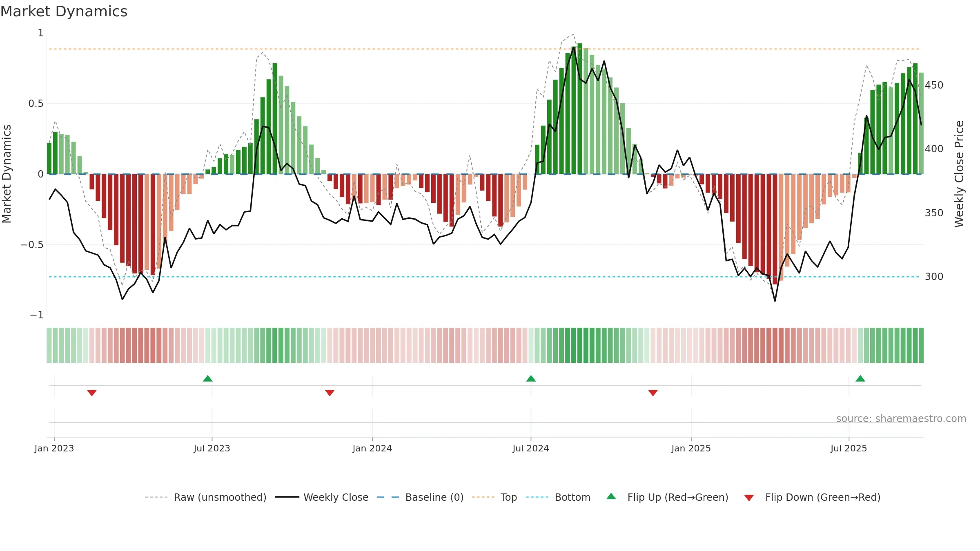Click the green flip-up triangle after Jul 2025
The height and width of the screenshot is (551, 980).
(860, 378)
